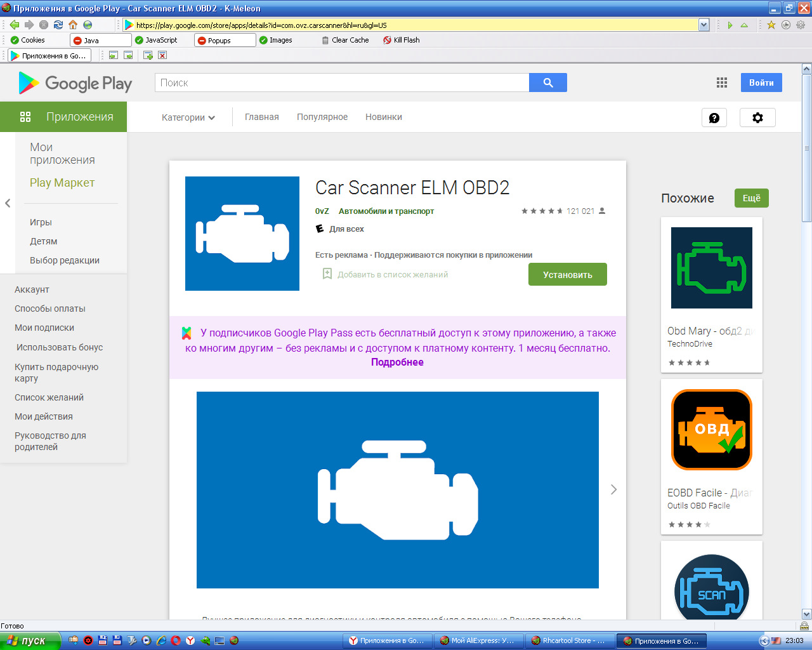Open the Популярное tab

click(322, 117)
